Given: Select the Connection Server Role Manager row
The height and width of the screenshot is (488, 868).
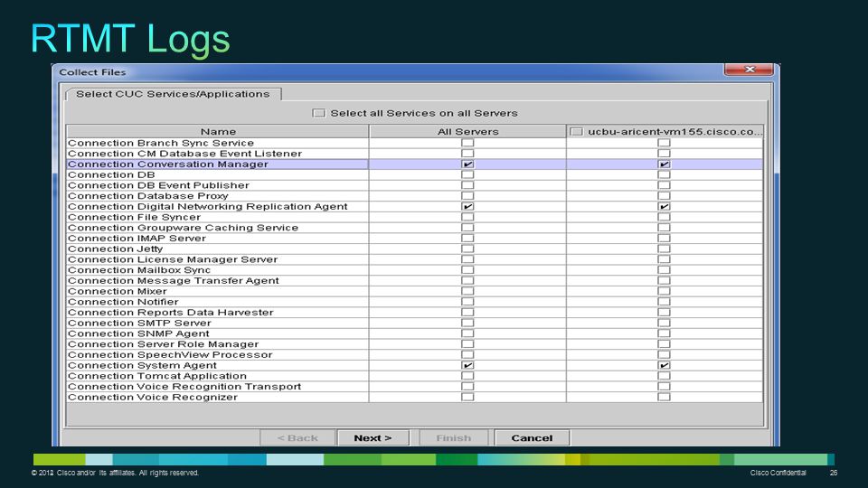Looking at the screenshot, I should (414, 344).
